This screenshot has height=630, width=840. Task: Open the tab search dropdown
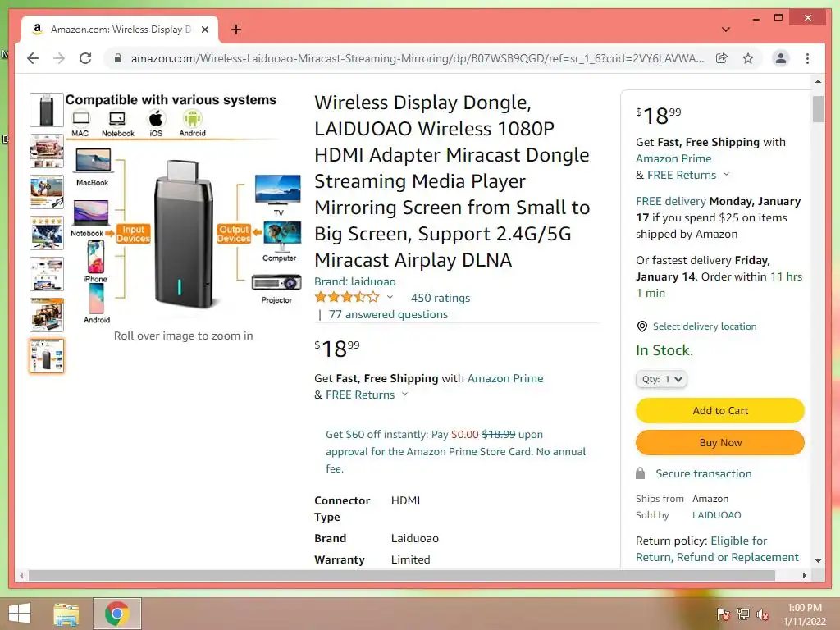coord(726,30)
